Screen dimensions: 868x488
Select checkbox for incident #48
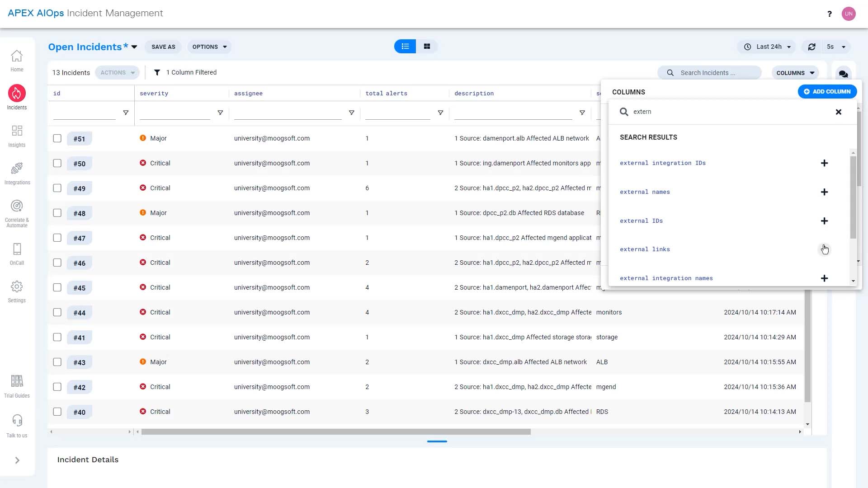point(57,213)
